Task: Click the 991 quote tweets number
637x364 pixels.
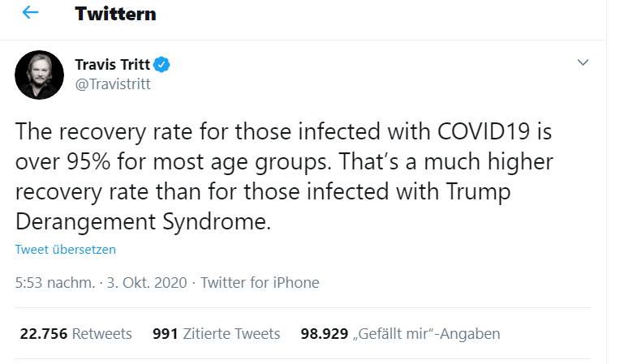Action: [x=165, y=334]
